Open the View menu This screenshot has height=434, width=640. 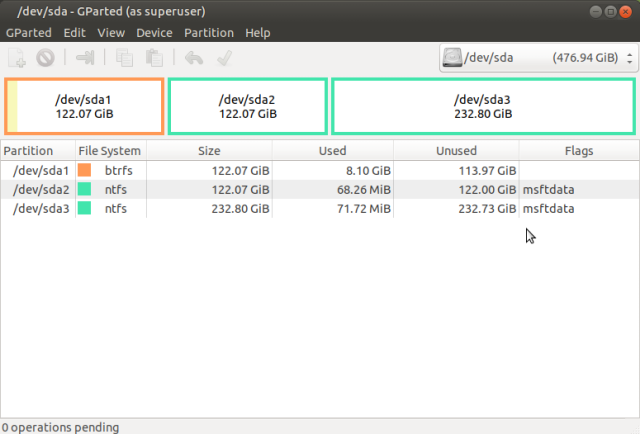coord(111,32)
